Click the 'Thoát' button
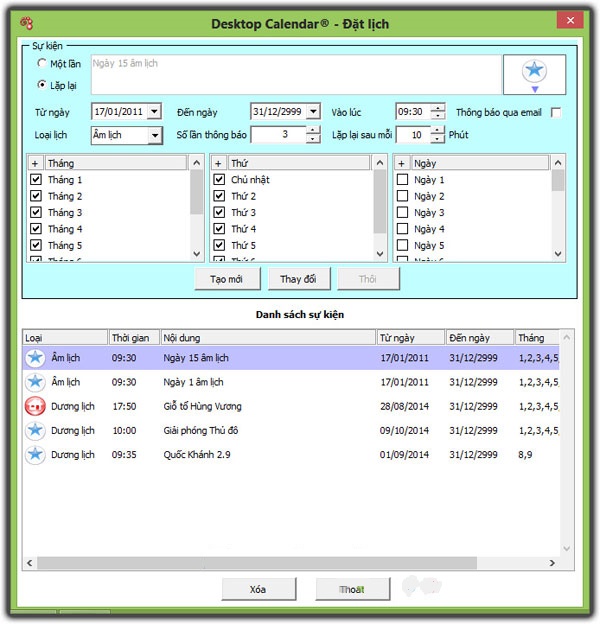This screenshot has height=624, width=600. [353, 589]
